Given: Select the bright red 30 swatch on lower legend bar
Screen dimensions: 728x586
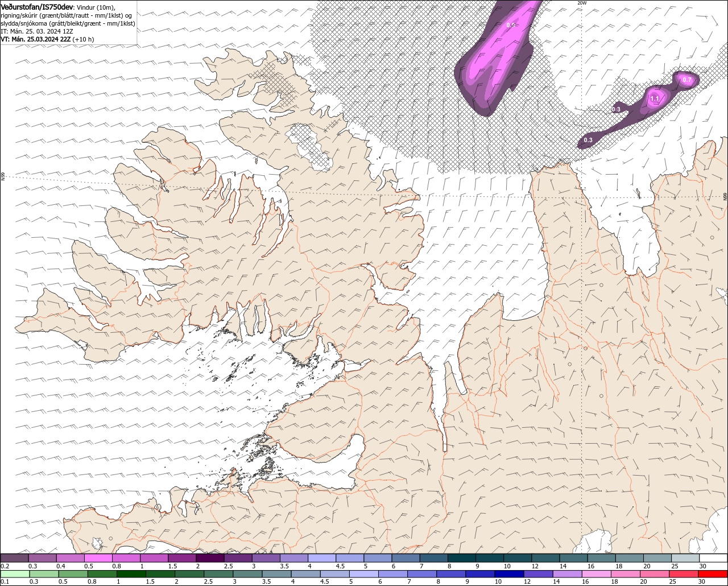Looking at the screenshot, I should [x=713, y=573].
